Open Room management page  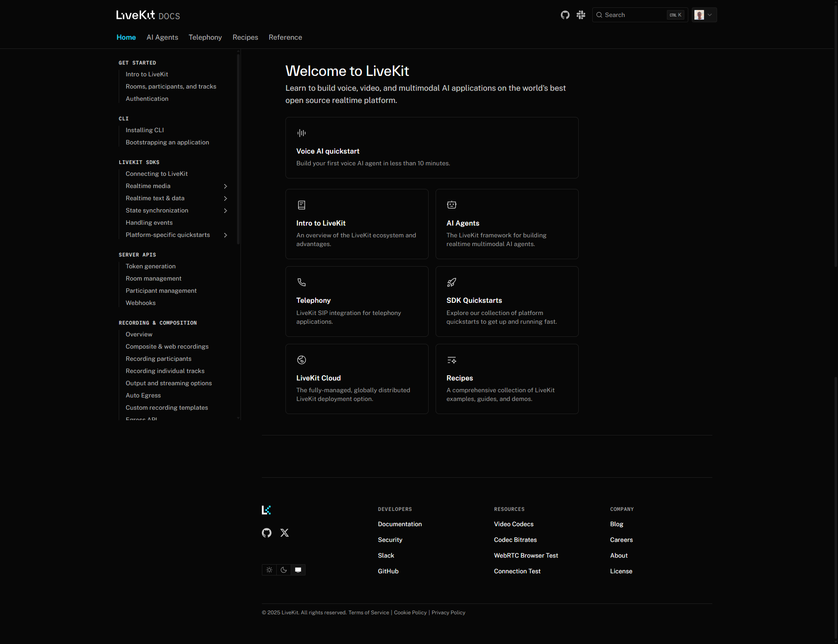coord(154,279)
